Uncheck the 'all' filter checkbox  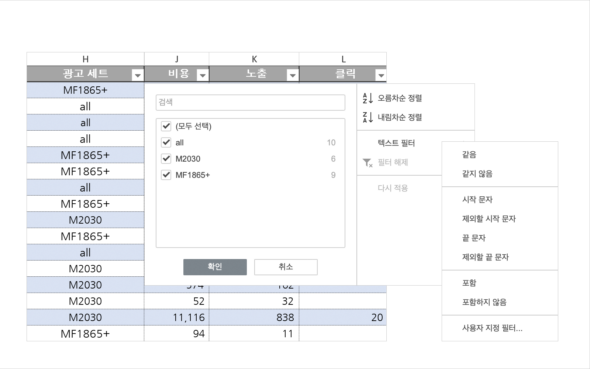166,142
